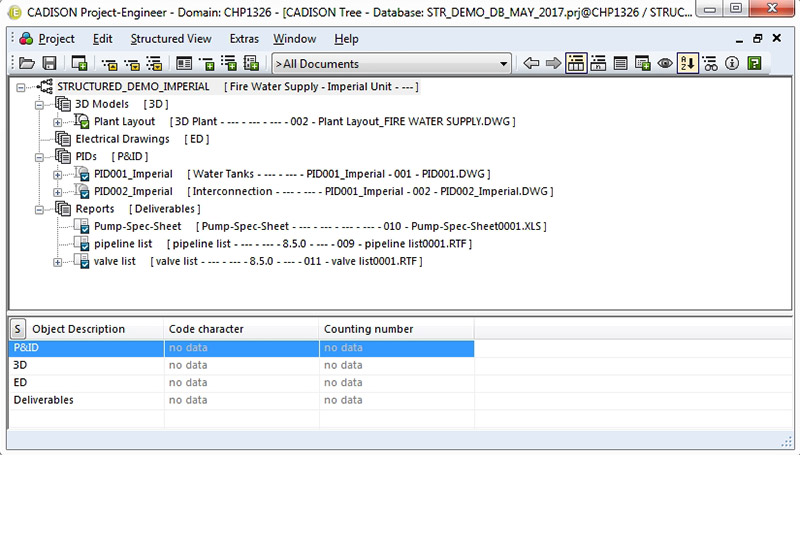Select the Deliverables row in table
The image size is (800, 550).
point(242,400)
